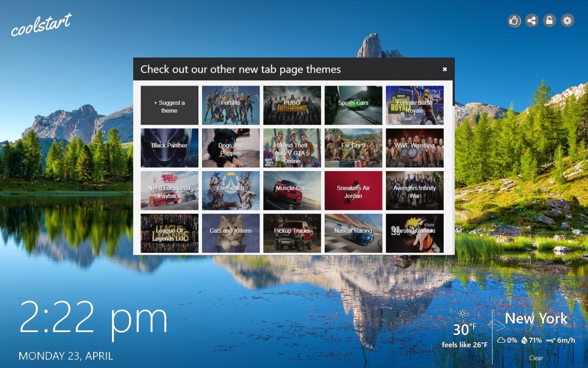Screen dimensions: 588x368
Task: Open the Fortnite Battle Royale theme
Action: click(415, 105)
